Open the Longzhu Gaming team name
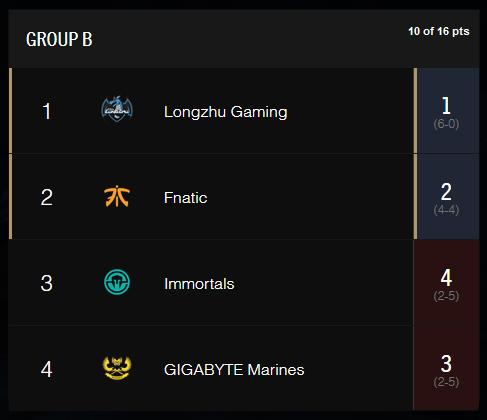 (226, 112)
